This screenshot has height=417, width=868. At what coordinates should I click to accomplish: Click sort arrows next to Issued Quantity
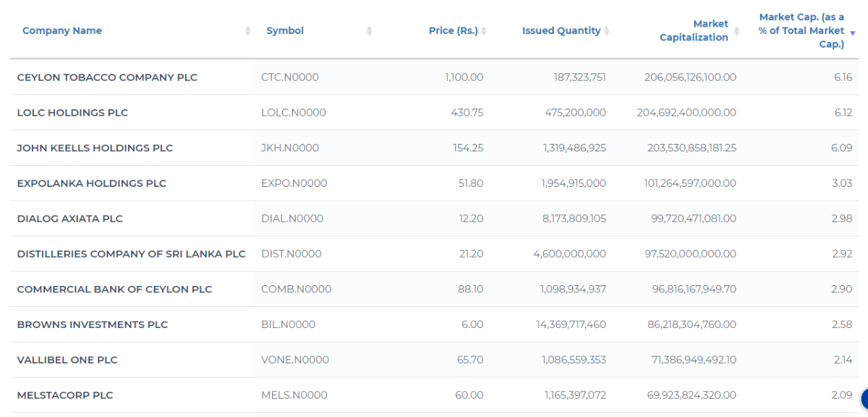click(607, 30)
